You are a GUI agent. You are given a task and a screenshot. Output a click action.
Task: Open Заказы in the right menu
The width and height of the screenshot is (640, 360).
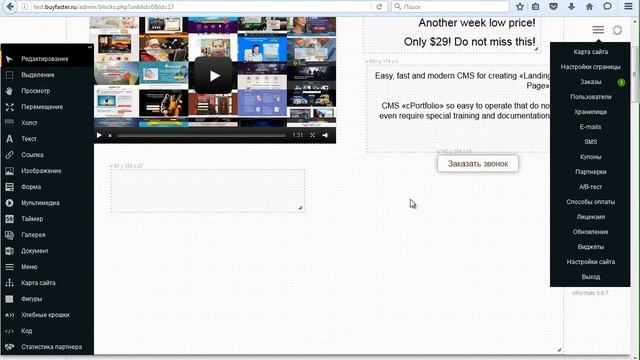click(590, 82)
